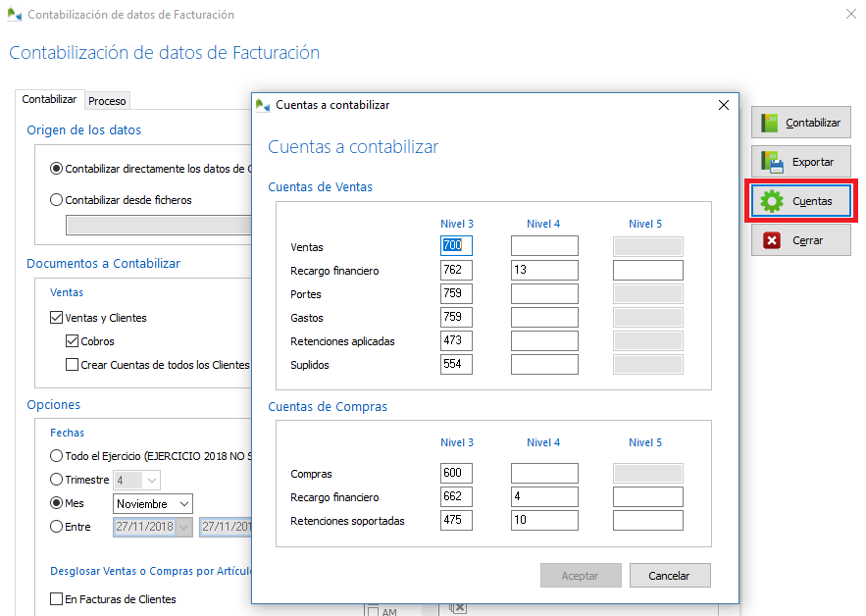Click the app icon in the Cuentas dialog title bar
The image size is (866, 616).
pyautogui.click(x=262, y=104)
